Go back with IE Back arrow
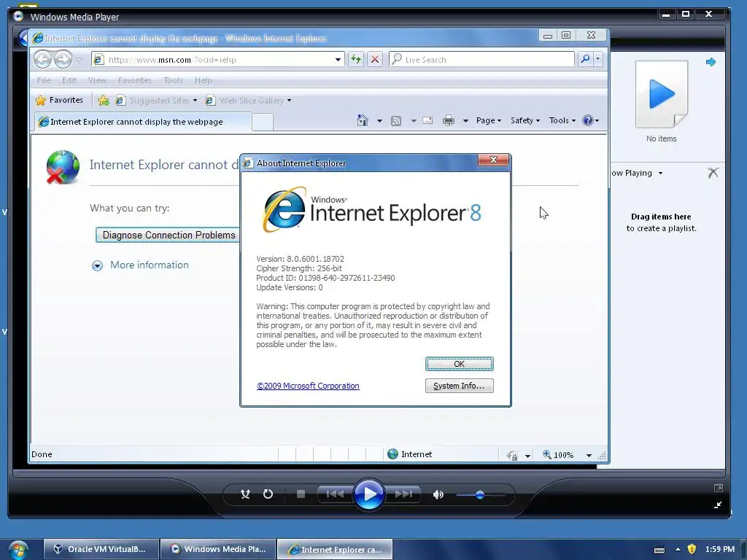This screenshot has height=560, width=747. point(43,60)
